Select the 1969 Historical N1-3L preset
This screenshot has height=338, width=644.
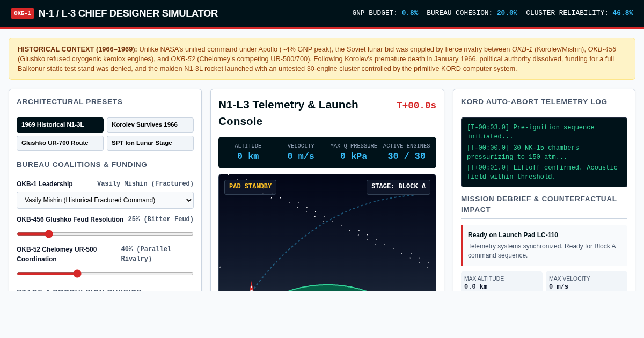pyautogui.click(x=60, y=125)
